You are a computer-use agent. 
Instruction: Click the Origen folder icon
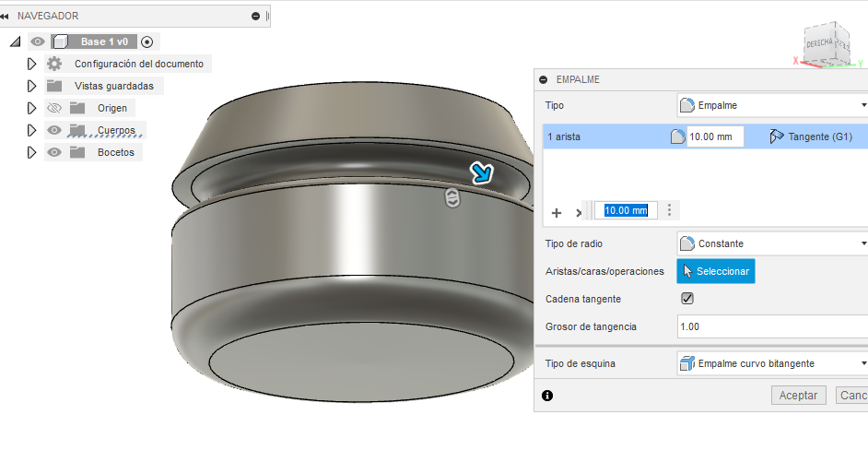point(77,108)
